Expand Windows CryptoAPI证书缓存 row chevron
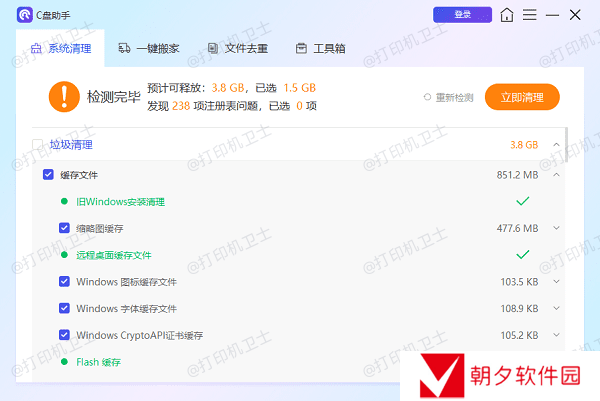 click(x=556, y=335)
